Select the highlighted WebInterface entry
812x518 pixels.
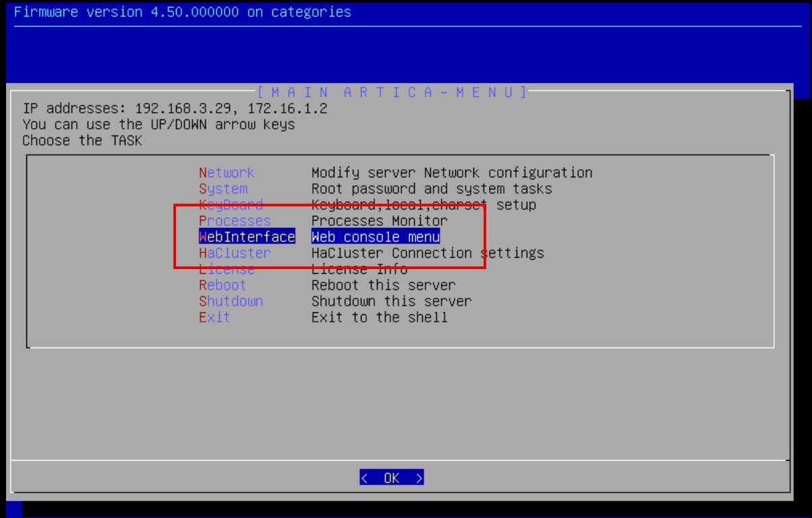tap(247, 237)
